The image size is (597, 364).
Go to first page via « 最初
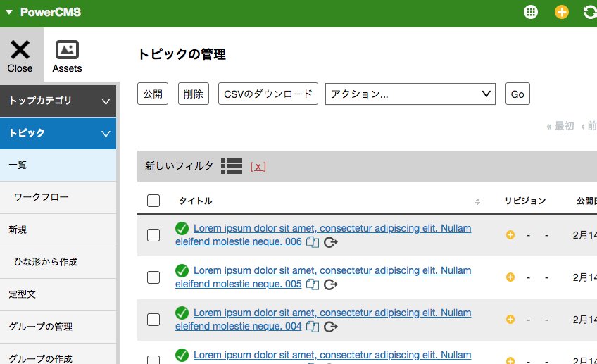560,126
